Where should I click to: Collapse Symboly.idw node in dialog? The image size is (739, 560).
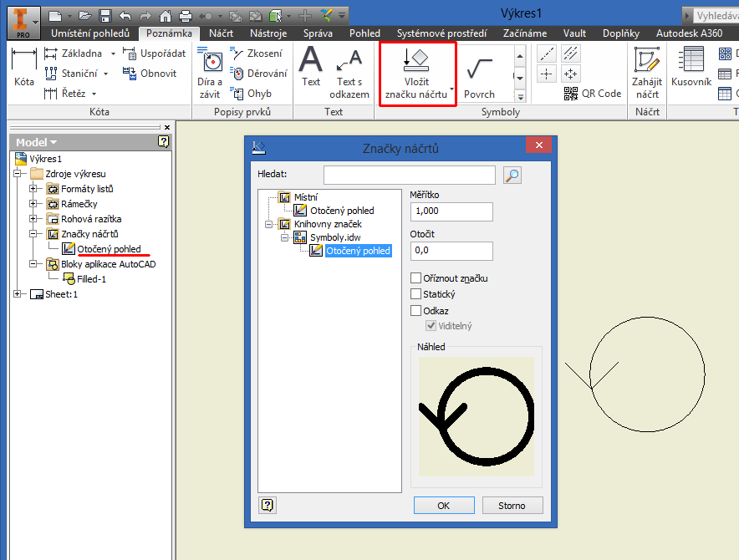(x=285, y=237)
